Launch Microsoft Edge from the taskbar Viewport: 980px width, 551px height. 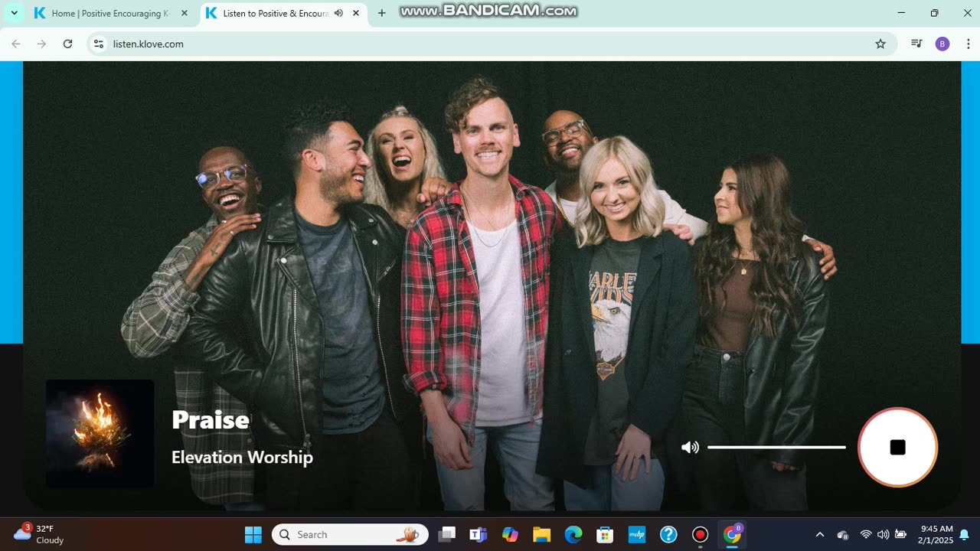click(x=573, y=534)
